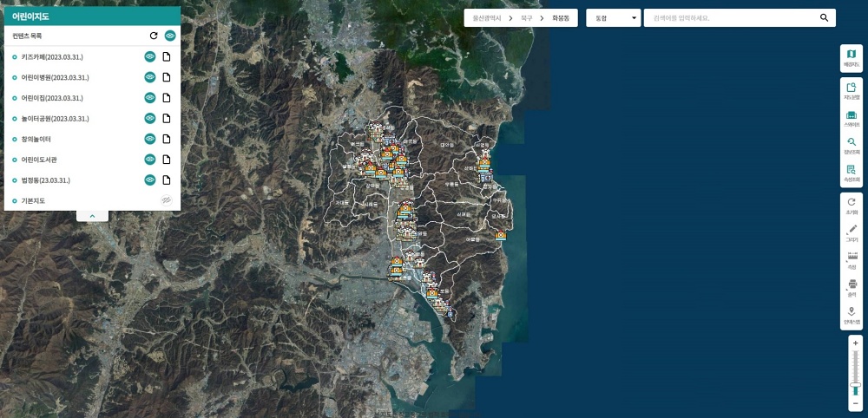Click the magnifier search icon
The height and width of the screenshot is (418, 868).
[824, 17]
